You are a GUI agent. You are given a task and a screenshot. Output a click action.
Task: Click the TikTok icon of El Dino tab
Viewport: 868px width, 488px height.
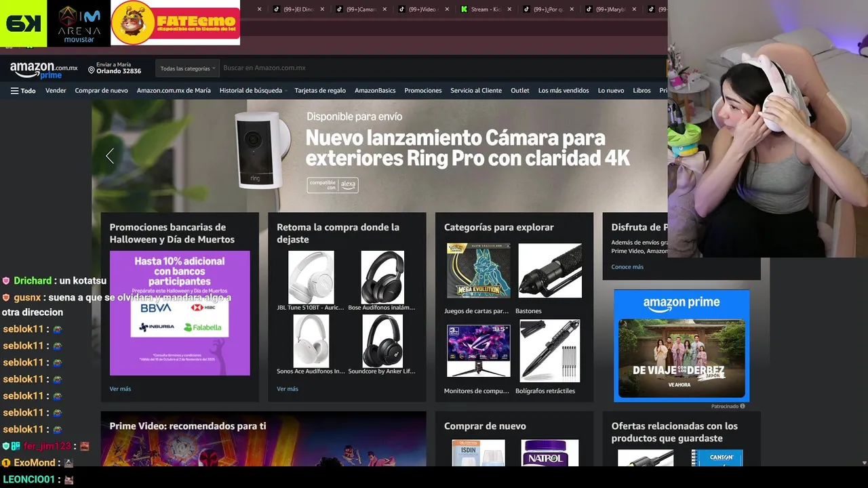[x=277, y=9]
